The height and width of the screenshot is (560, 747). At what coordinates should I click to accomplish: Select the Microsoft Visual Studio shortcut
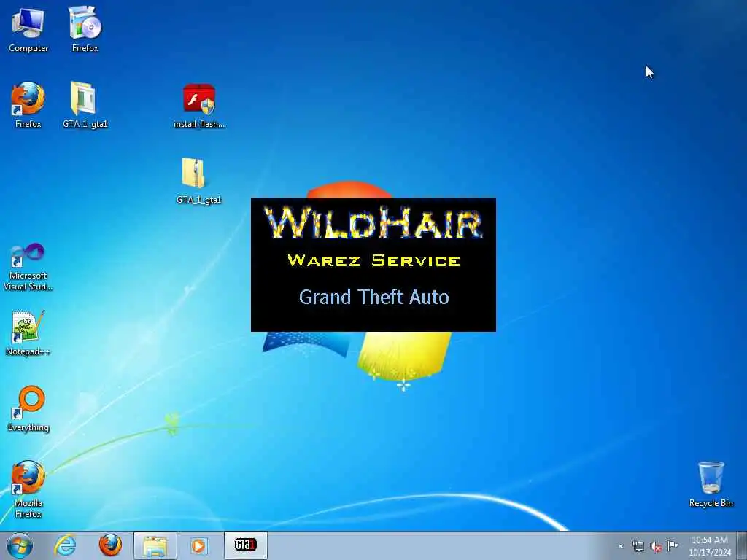point(28,267)
